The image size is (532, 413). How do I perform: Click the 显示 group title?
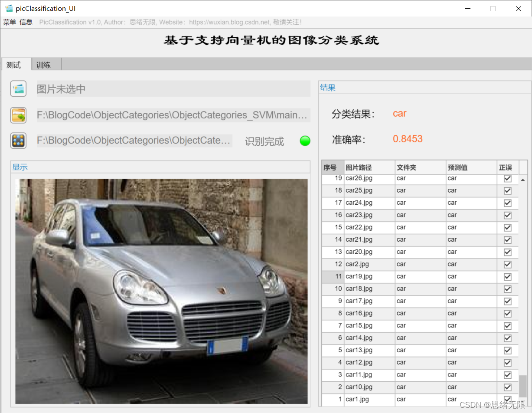pos(20,167)
